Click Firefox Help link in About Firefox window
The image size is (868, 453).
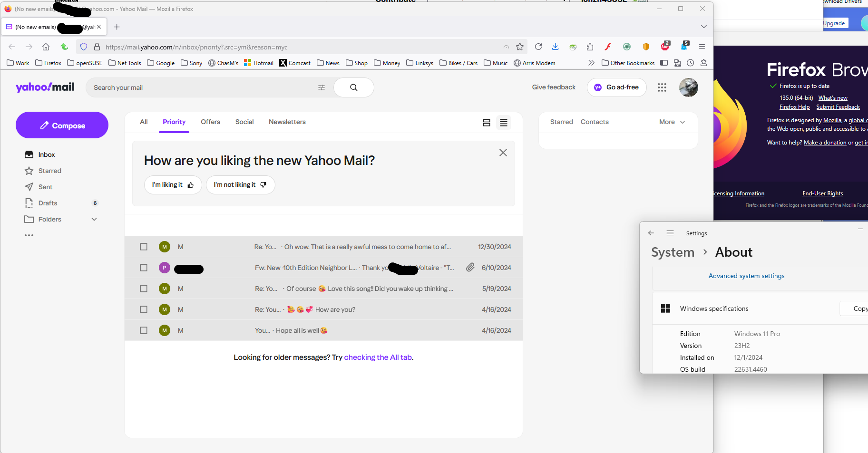click(794, 107)
